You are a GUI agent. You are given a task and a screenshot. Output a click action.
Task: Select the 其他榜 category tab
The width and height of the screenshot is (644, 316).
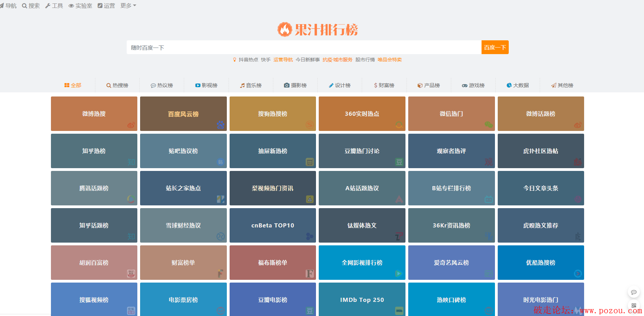(x=562, y=85)
